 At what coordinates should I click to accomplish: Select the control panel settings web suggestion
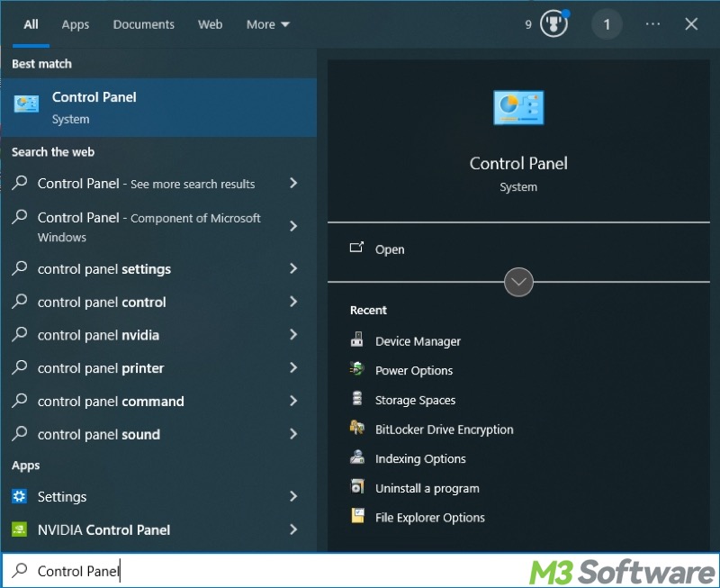tap(104, 269)
